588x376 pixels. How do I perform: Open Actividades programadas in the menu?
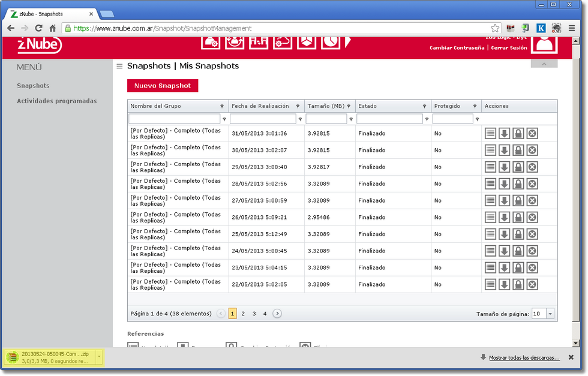coord(56,101)
